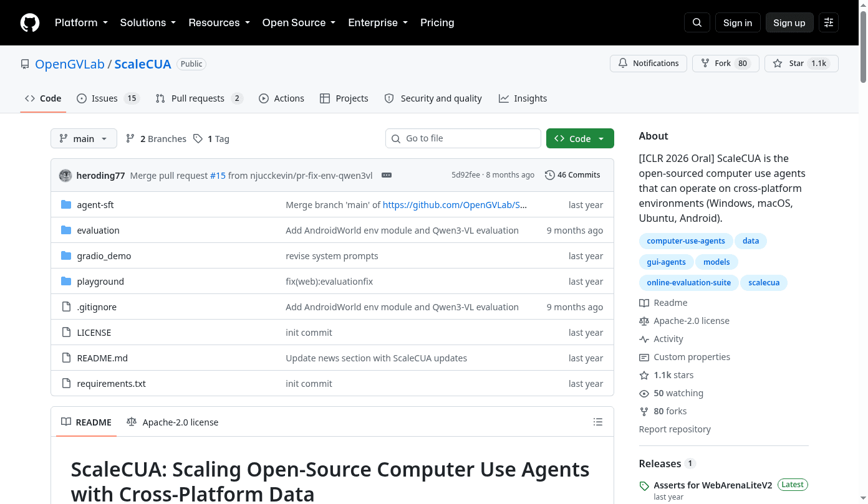Click the Sign in button
The image size is (868, 504).
pyautogui.click(x=738, y=22)
